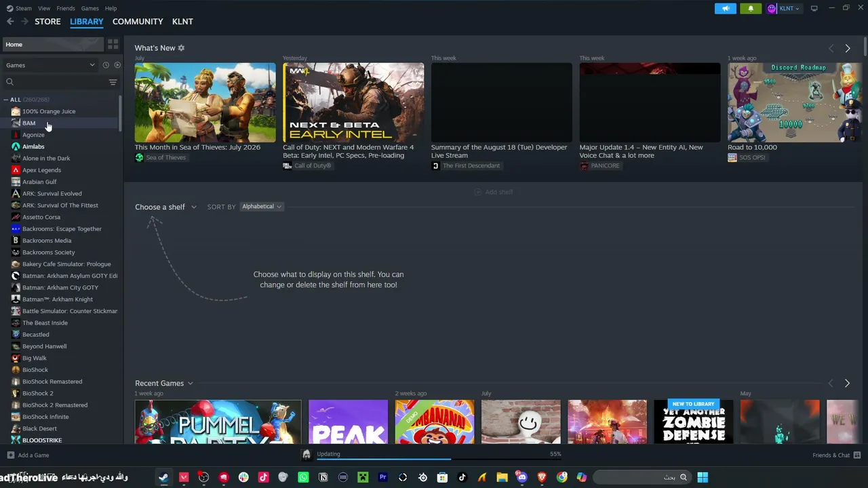The height and width of the screenshot is (488, 868).
Task: Open advanced filter options icon
Action: pyautogui.click(x=113, y=82)
